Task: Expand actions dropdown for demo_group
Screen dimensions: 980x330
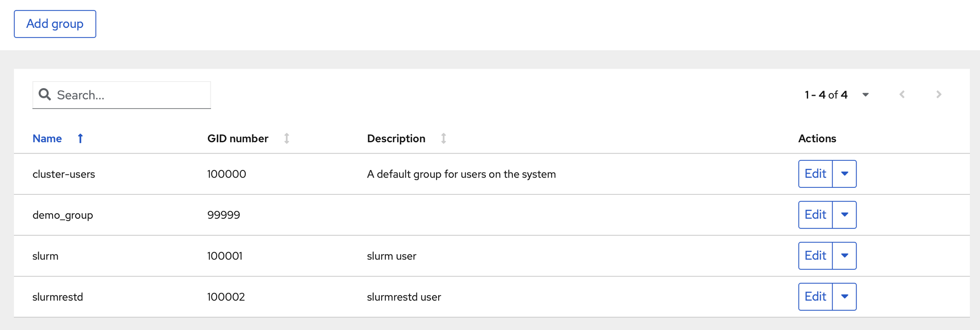Action: (844, 215)
